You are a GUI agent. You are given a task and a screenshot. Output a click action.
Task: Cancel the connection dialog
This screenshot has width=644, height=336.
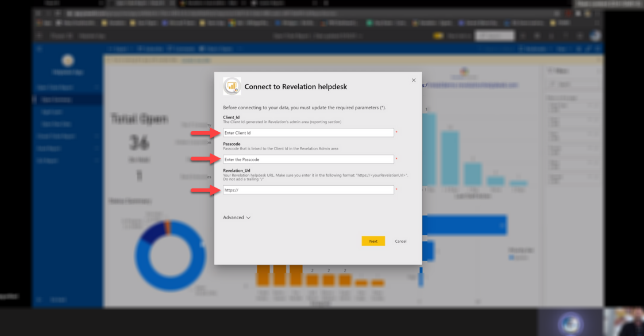tap(400, 242)
